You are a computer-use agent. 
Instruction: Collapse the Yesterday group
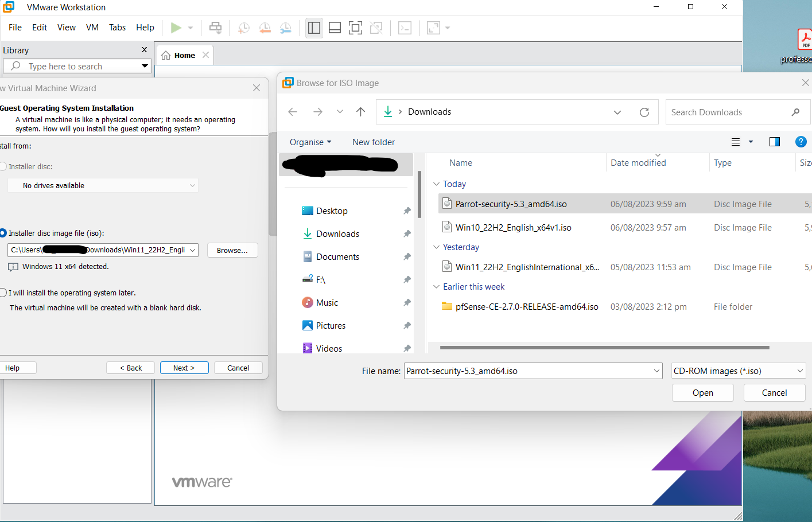(436, 247)
